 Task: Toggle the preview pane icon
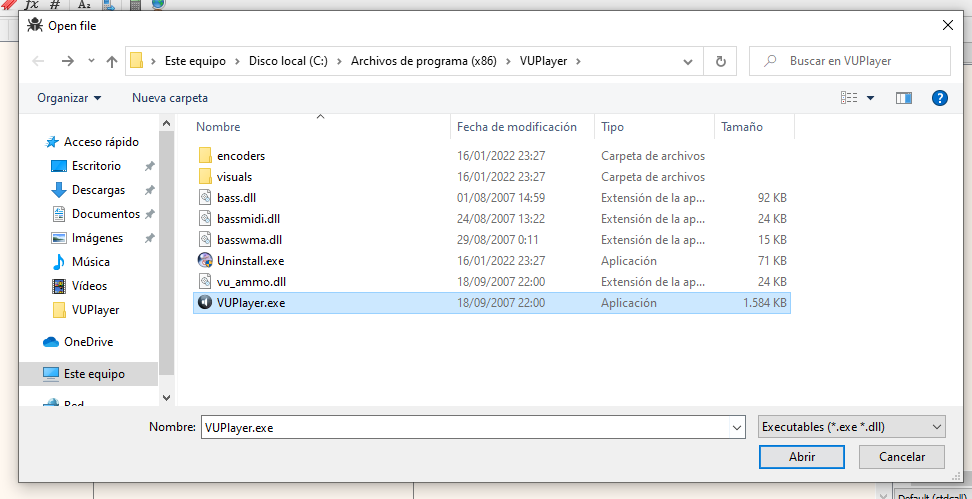[x=904, y=98]
